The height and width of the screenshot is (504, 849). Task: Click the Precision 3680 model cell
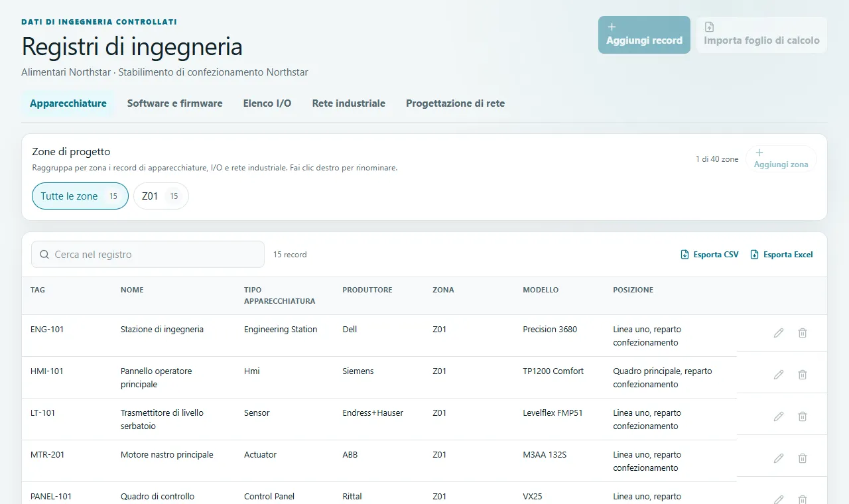coord(550,330)
